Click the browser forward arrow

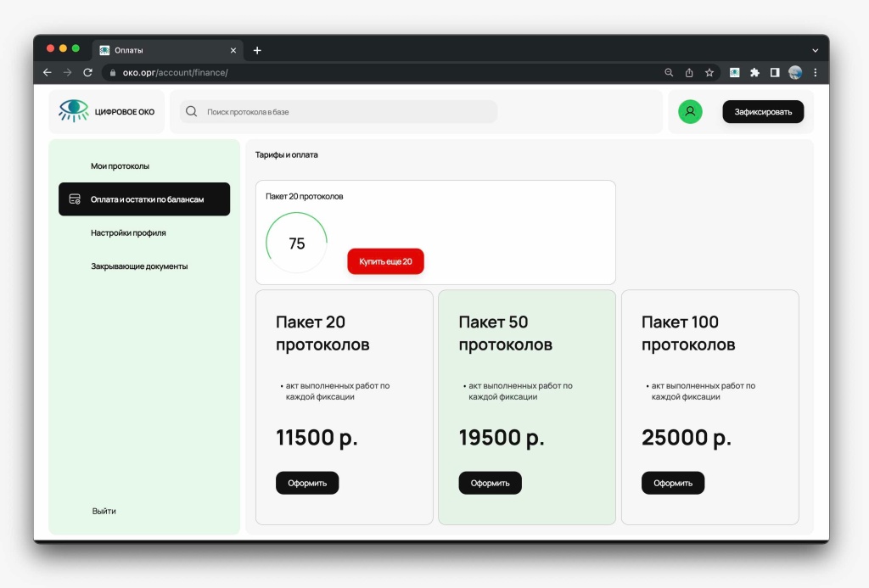pyautogui.click(x=67, y=73)
